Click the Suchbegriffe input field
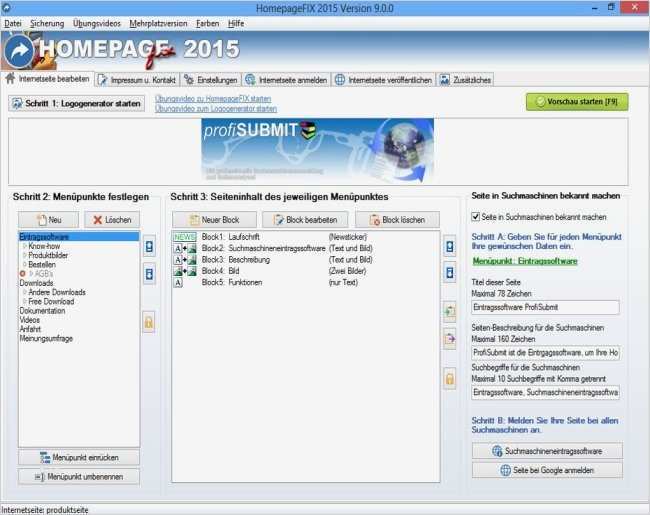This screenshot has height=515, width=650. coord(546,392)
